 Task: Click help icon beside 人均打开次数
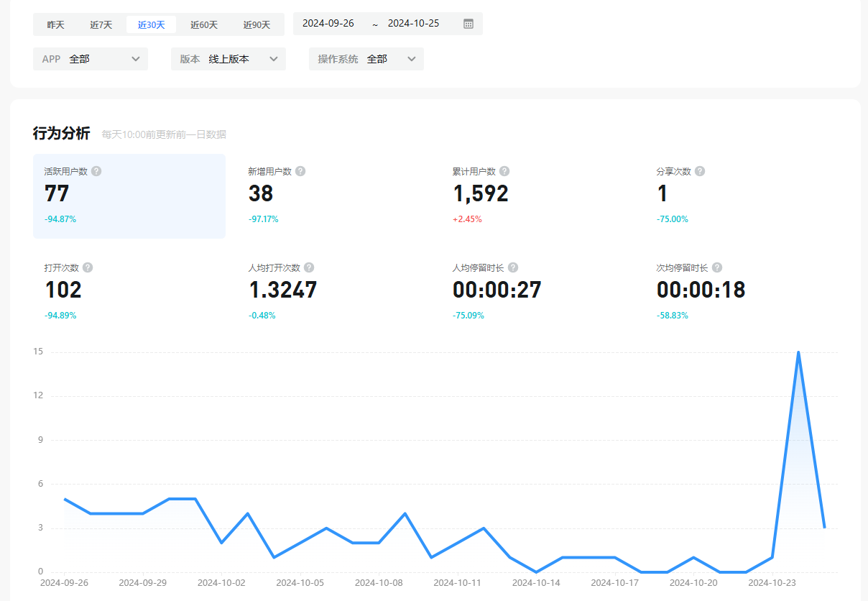[x=309, y=267]
